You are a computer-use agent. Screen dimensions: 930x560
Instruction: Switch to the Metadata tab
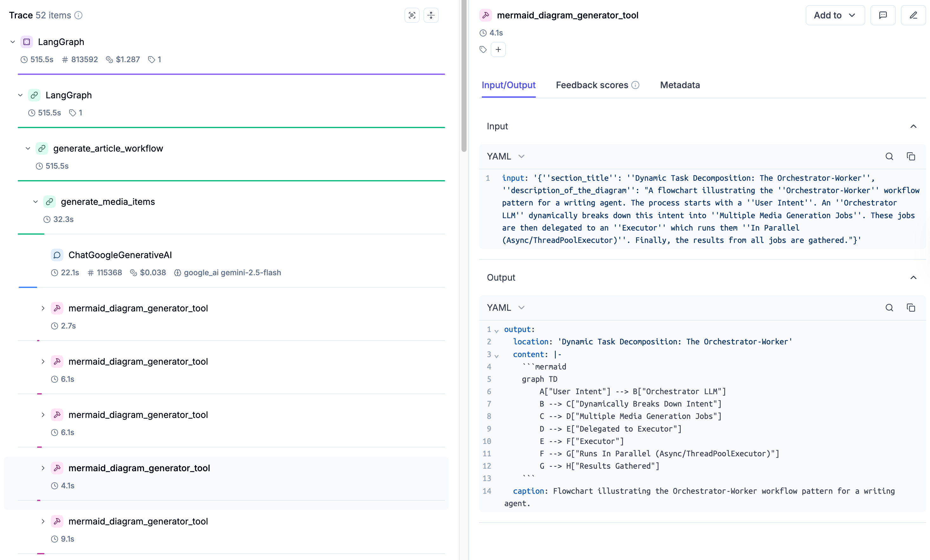point(680,85)
